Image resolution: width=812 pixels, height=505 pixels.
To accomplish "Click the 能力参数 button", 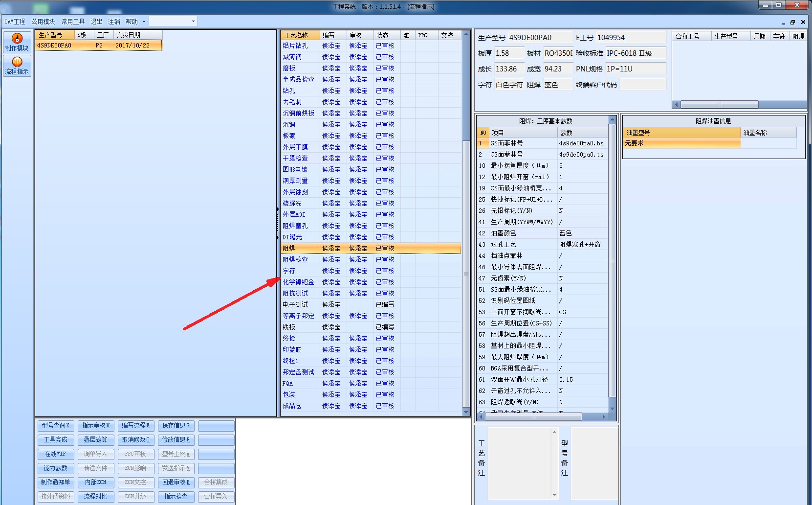I will coord(56,468).
